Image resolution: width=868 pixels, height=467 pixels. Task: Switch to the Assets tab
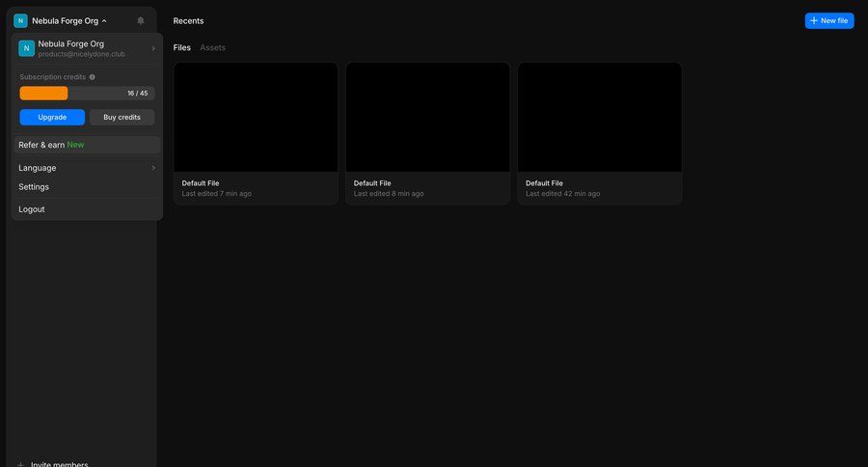pyautogui.click(x=212, y=47)
